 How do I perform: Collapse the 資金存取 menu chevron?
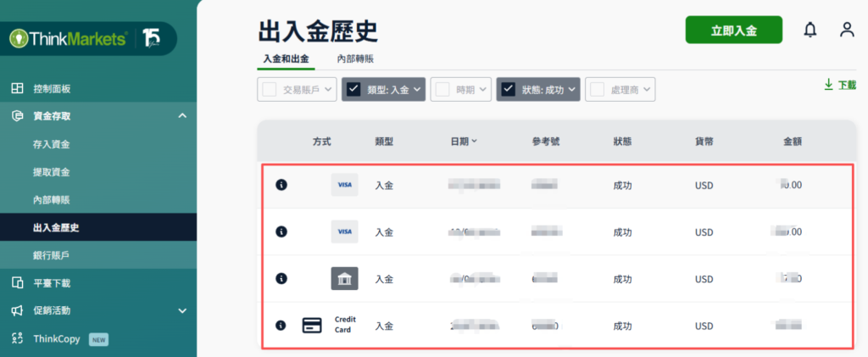coord(182,115)
